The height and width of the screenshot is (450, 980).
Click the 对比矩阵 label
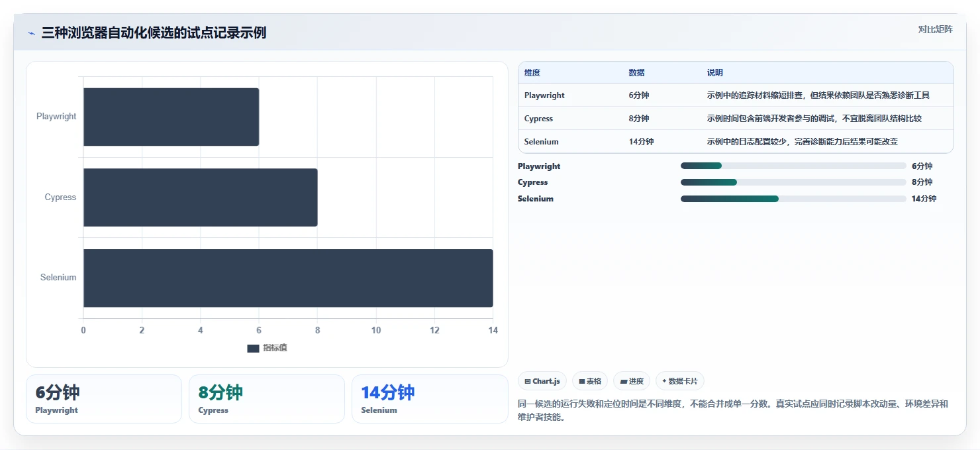(x=935, y=29)
